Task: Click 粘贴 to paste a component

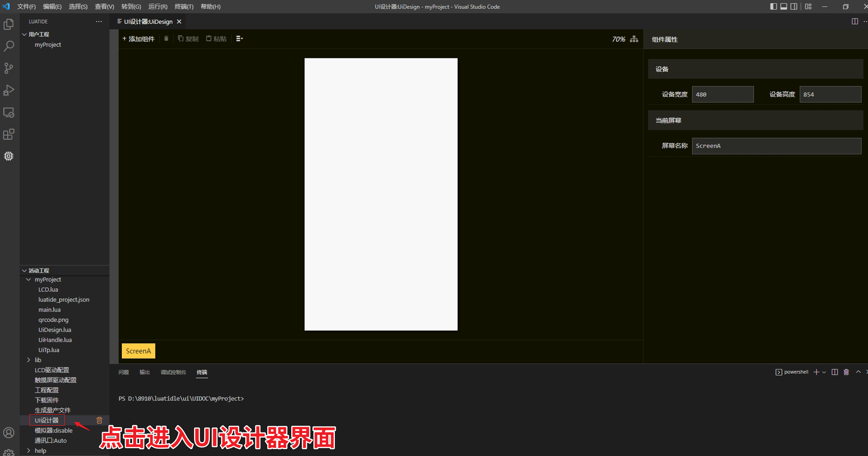Action: [x=216, y=39]
